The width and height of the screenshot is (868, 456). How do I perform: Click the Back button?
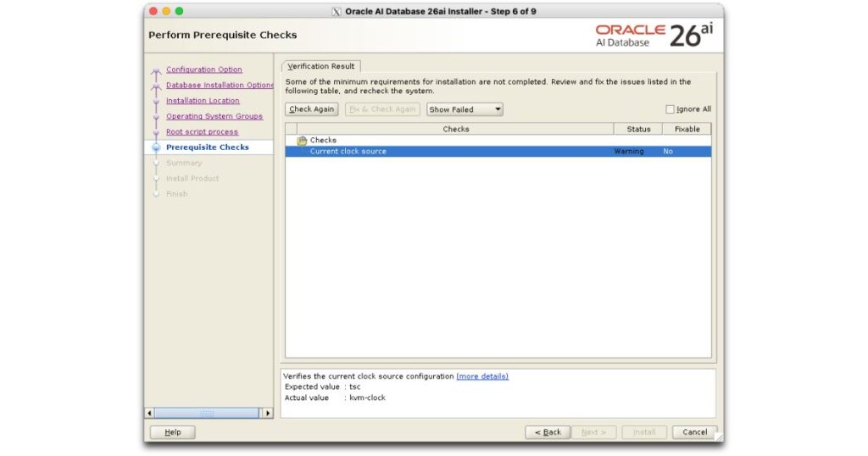[548, 432]
